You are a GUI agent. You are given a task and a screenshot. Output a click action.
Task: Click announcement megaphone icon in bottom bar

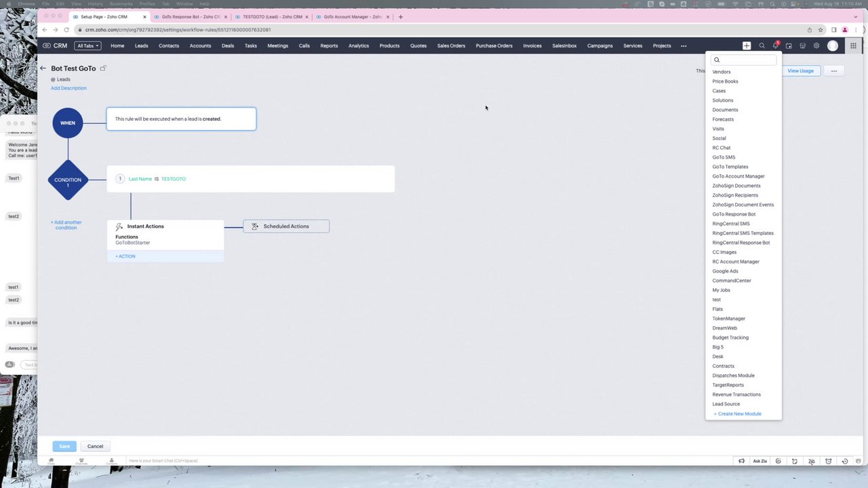click(741, 461)
